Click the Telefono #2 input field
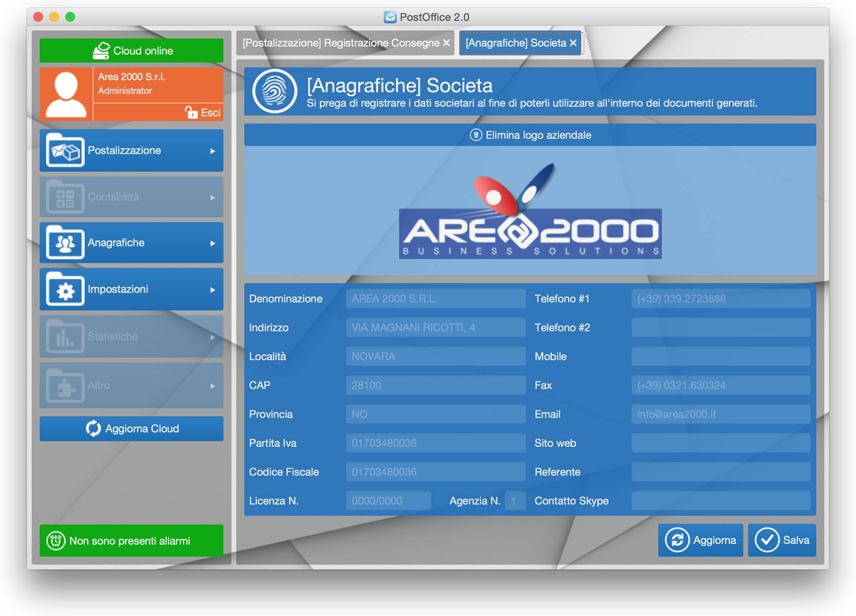The width and height of the screenshot is (856, 616). pyautogui.click(x=721, y=328)
